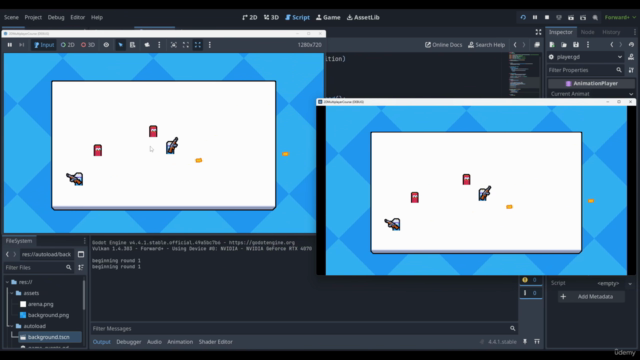Image resolution: width=640 pixels, height=360 pixels.
Task: Open the embedding options three-dot menu
Action: [x=210, y=45]
